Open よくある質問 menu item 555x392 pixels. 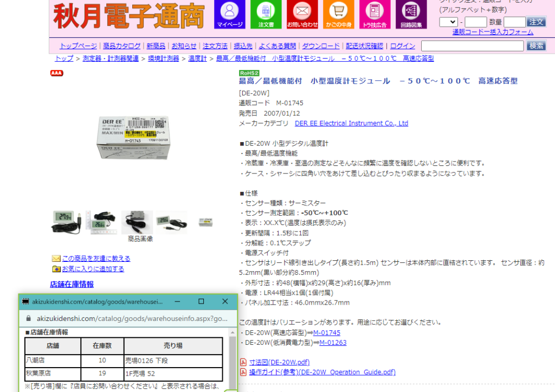(x=277, y=46)
